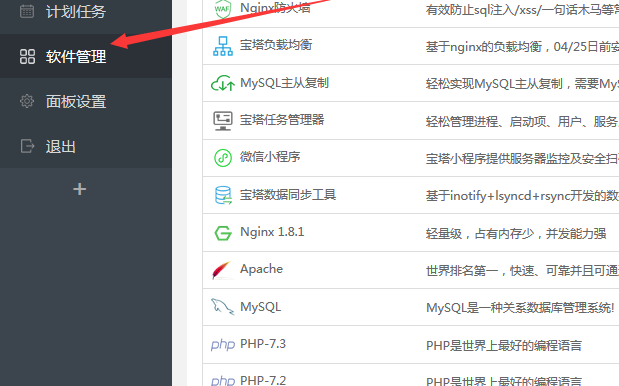
Task: Click the 软件管理 grid icon
Action: pos(27,56)
